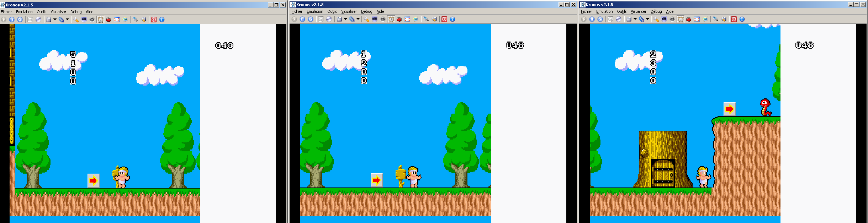Expand save state dropdown in score 1200 window
868x223 pixels.
pyautogui.click(x=345, y=19)
